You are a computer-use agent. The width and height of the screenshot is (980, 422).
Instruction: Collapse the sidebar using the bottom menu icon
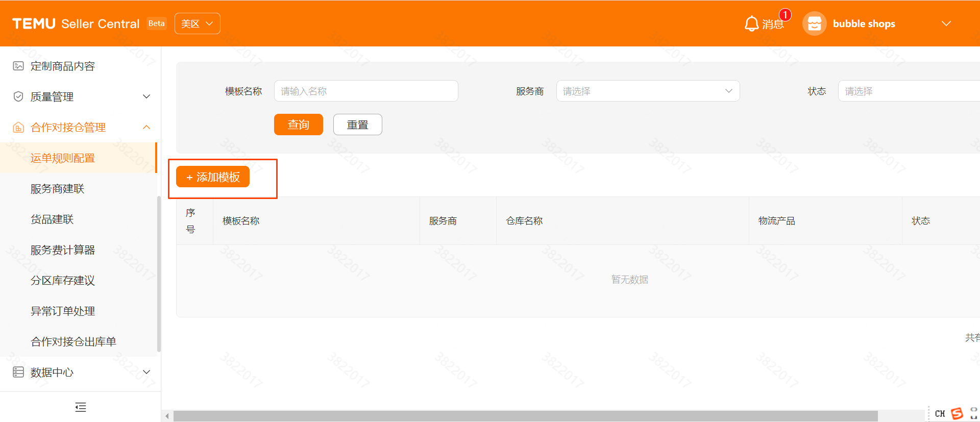81,407
